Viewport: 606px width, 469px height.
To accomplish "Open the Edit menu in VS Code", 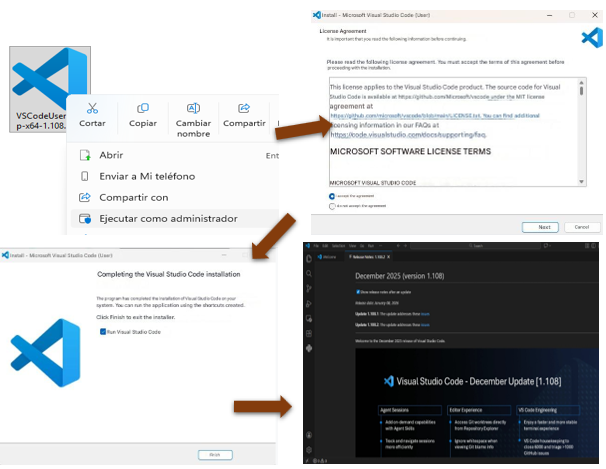I will (x=325, y=246).
